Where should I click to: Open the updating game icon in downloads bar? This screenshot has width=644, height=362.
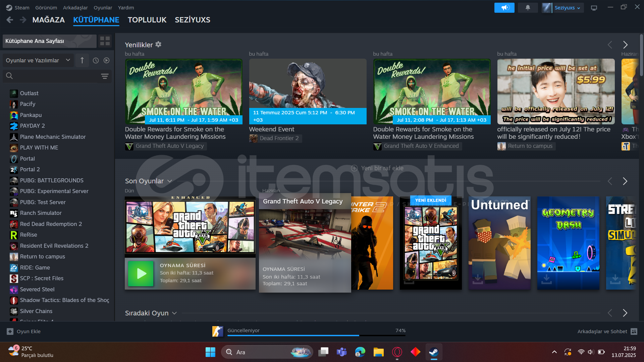(218, 331)
